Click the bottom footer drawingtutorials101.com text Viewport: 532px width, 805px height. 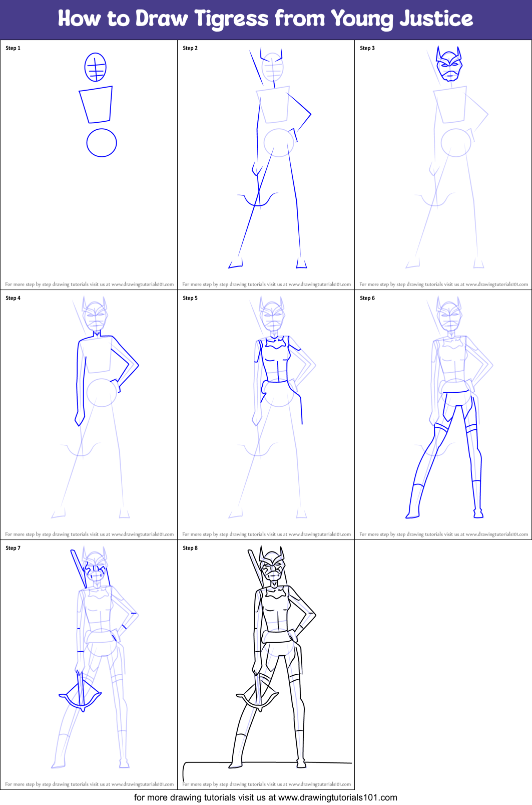point(266,797)
